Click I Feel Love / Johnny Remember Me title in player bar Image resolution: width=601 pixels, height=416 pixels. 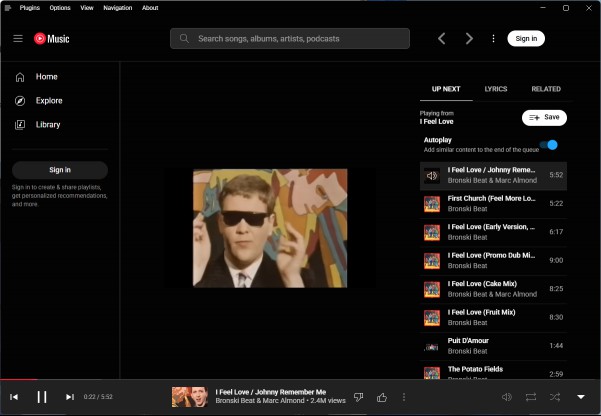271,392
